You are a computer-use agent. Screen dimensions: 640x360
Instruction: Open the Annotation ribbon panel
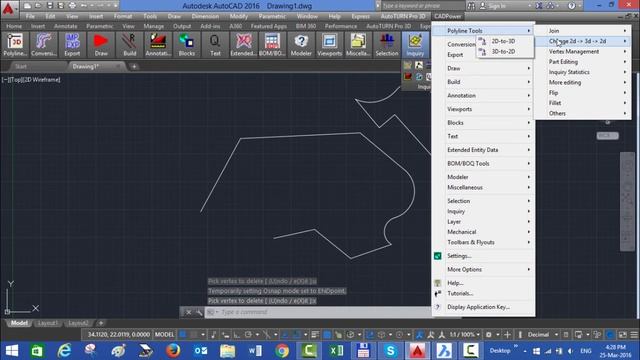[158, 45]
